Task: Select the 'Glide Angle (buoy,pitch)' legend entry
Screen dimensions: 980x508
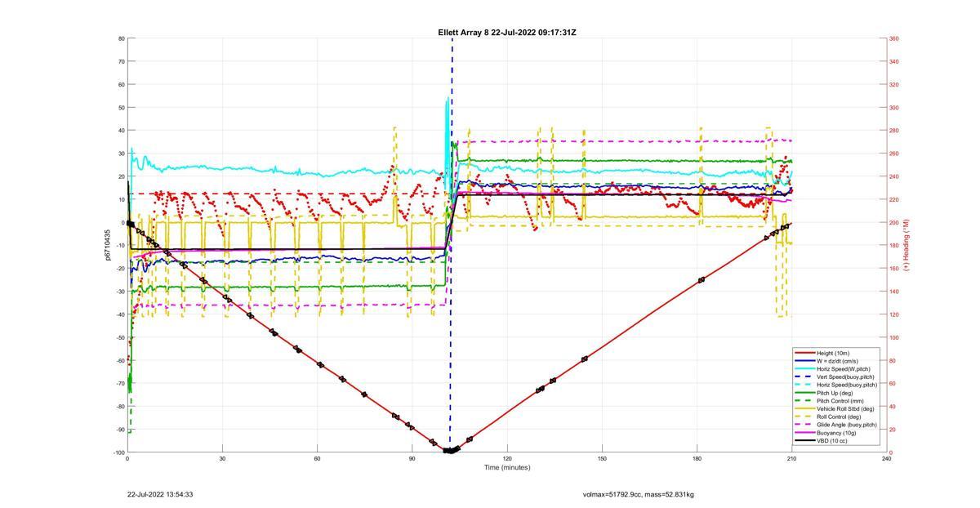Action: pos(847,425)
